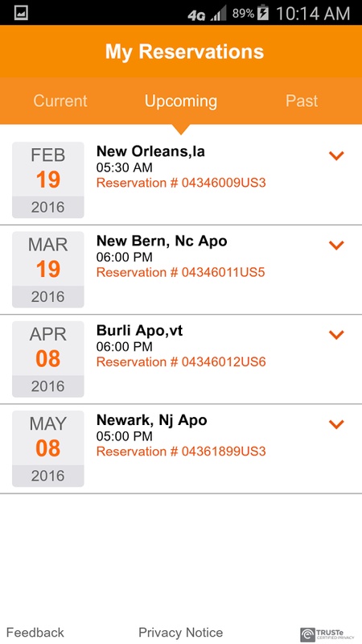
Task: Open the Privacy Notice link
Action: 180,632
